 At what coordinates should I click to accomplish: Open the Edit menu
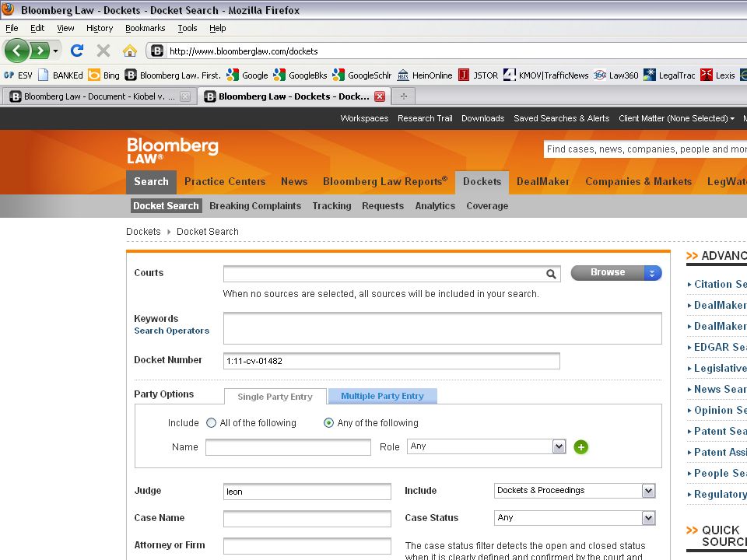37,28
